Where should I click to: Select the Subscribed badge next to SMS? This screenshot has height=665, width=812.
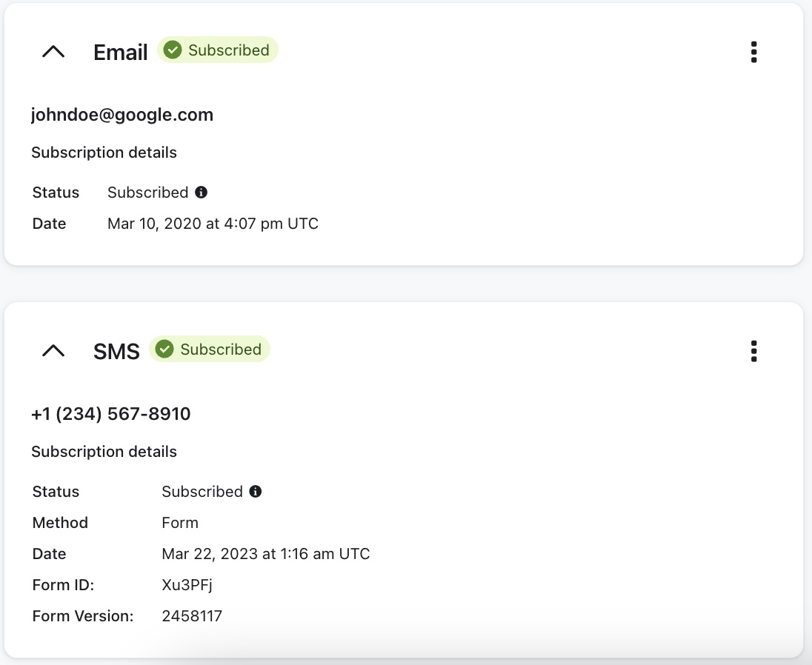click(x=210, y=349)
